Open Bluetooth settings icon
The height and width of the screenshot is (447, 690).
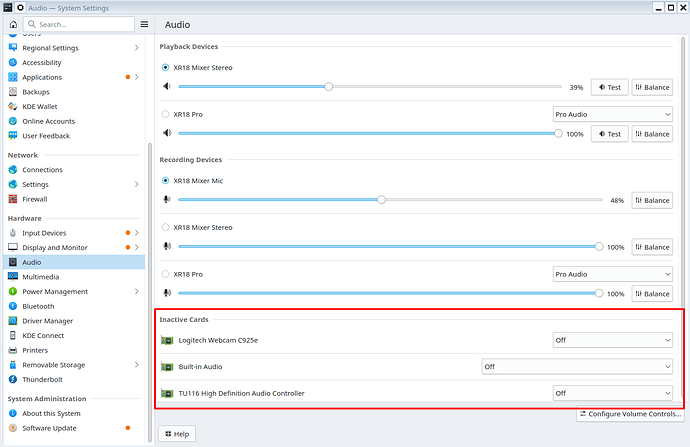pos(13,306)
